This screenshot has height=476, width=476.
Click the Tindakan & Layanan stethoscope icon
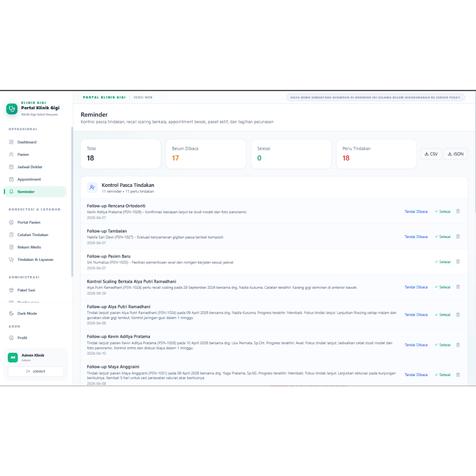pyautogui.click(x=11, y=259)
